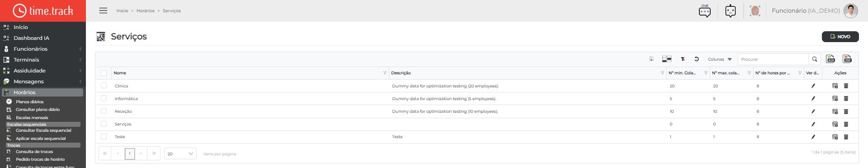
Task: Open details table icon for Informática
Action: 835,98
